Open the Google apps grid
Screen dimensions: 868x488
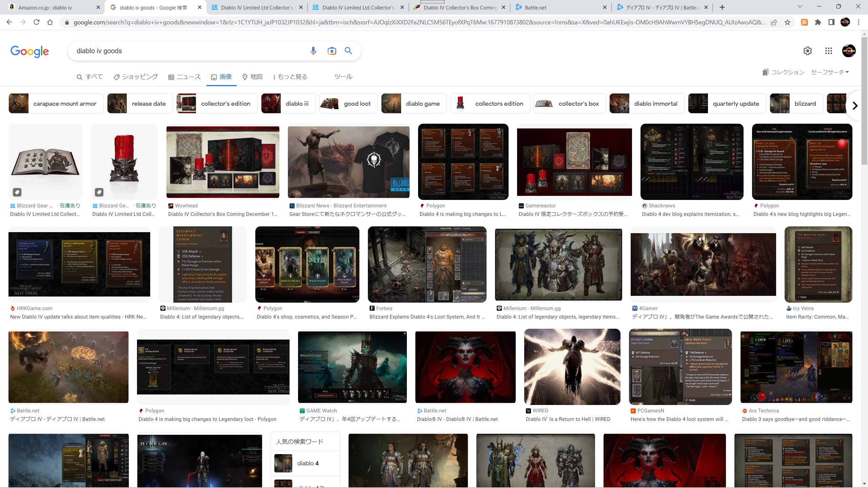[x=829, y=51]
